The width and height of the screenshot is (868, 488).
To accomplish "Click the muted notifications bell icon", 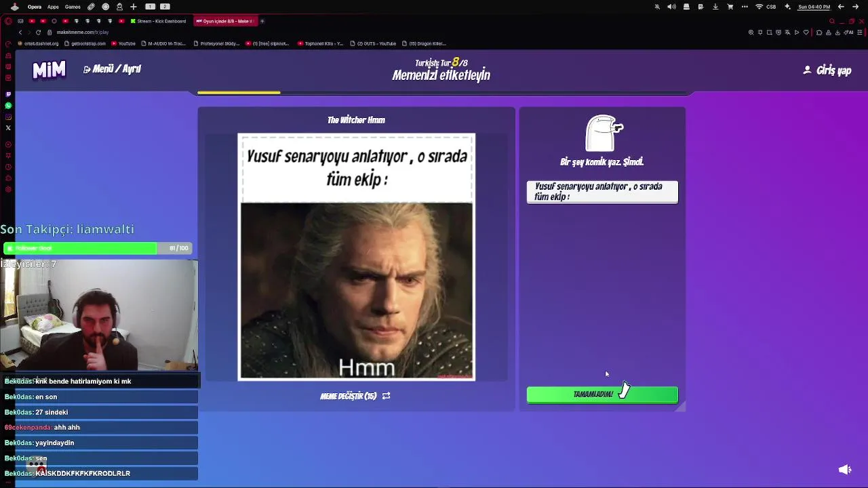I will pyautogui.click(x=657, y=7).
